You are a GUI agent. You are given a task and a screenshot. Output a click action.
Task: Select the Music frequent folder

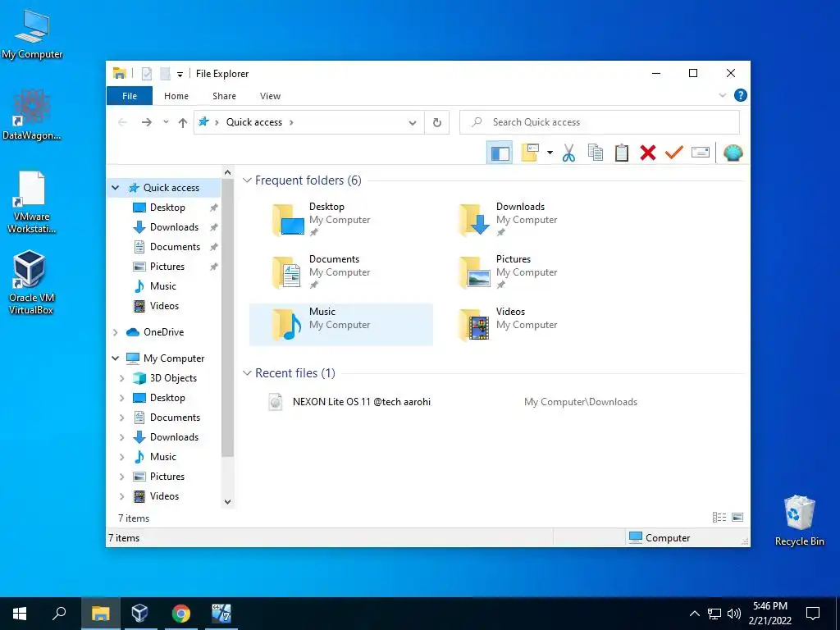340,325
